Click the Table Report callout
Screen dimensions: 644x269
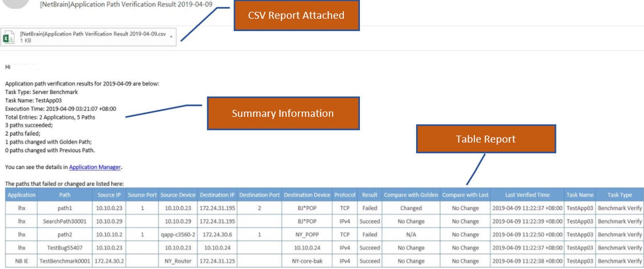pos(486,139)
